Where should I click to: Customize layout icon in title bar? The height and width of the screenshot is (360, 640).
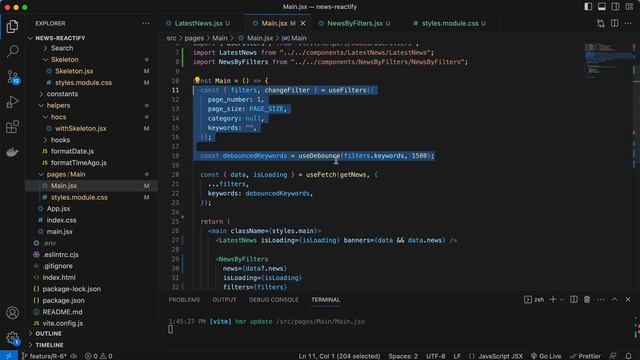tap(629, 7)
